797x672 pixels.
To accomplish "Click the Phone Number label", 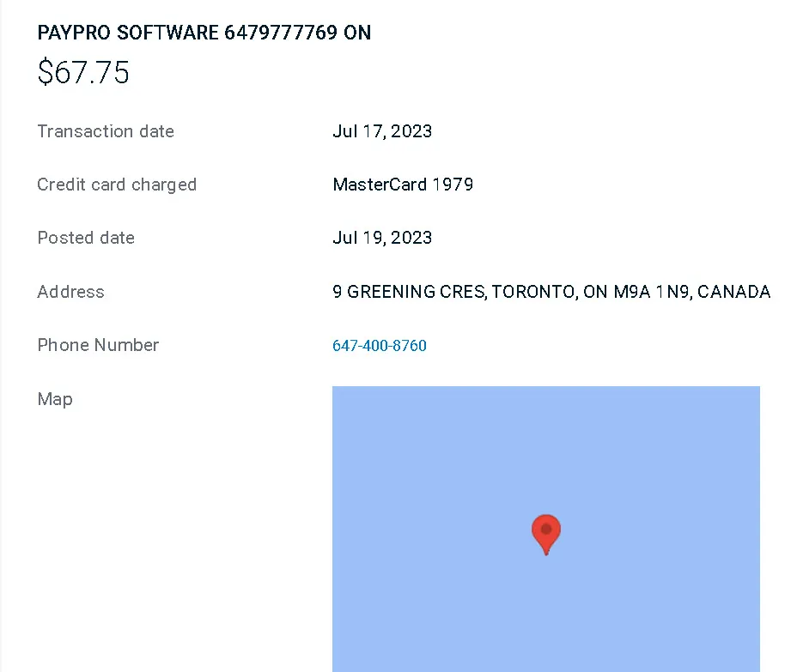I will coord(98,345).
